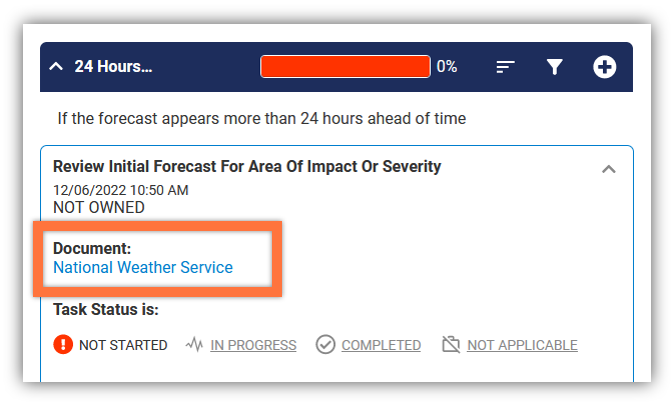
Task: Click the NOT OWNED owner text
Action: (99, 207)
